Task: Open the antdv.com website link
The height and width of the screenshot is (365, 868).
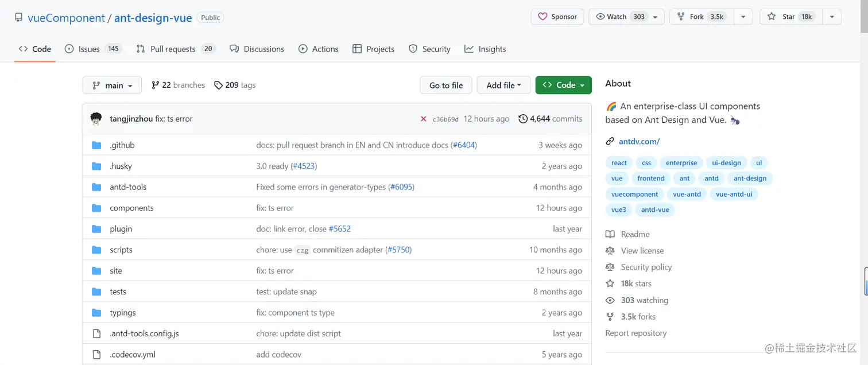Action: click(639, 141)
